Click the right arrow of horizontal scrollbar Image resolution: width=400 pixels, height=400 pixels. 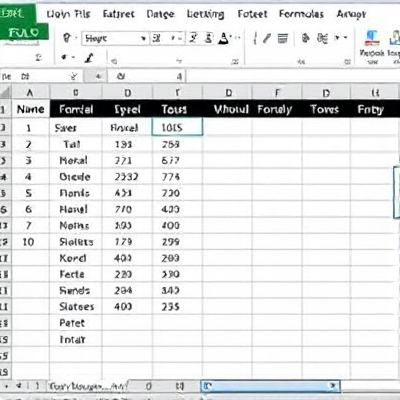click(333, 386)
